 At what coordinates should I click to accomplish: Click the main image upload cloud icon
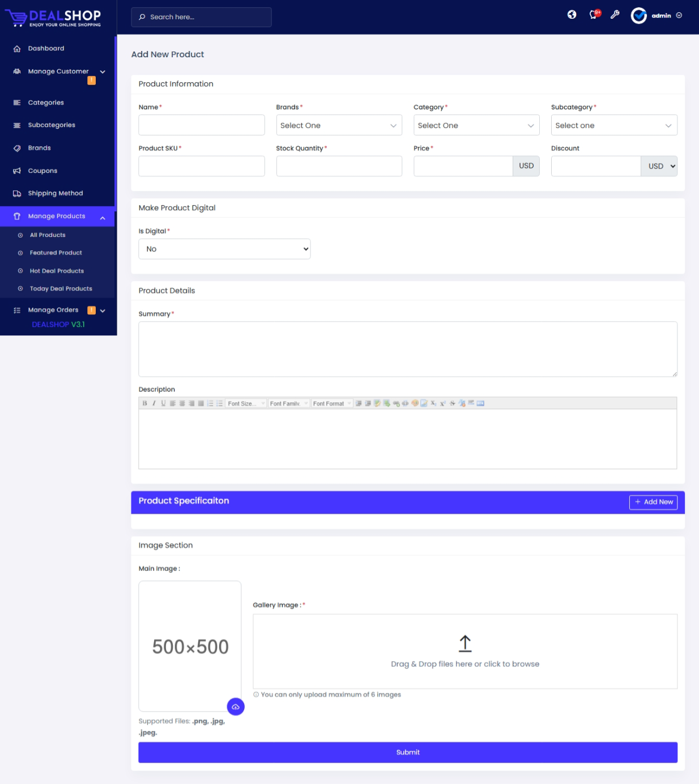[236, 706]
